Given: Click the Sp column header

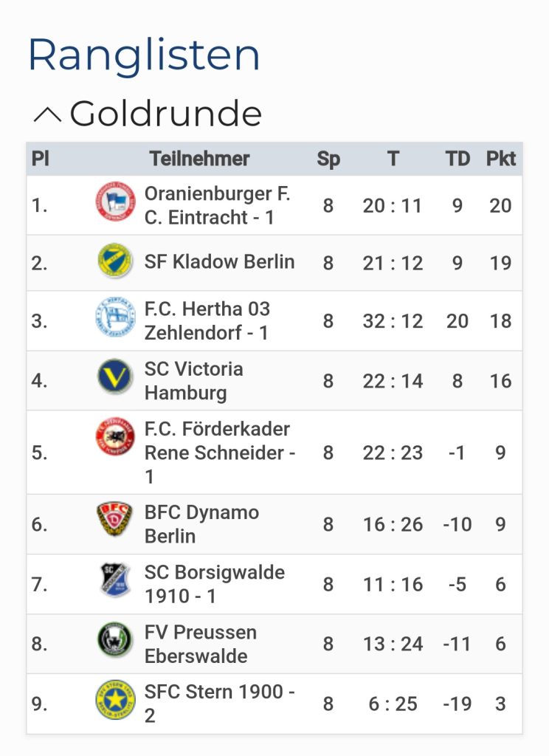Looking at the screenshot, I should tap(328, 159).
